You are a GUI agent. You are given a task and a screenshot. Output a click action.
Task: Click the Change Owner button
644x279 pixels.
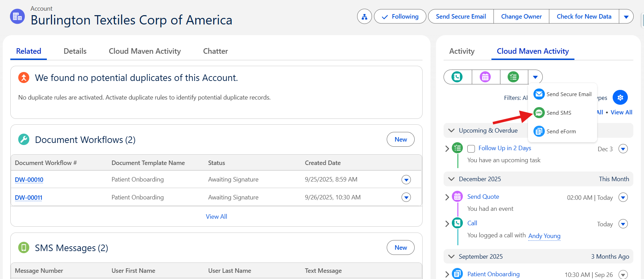(x=521, y=17)
